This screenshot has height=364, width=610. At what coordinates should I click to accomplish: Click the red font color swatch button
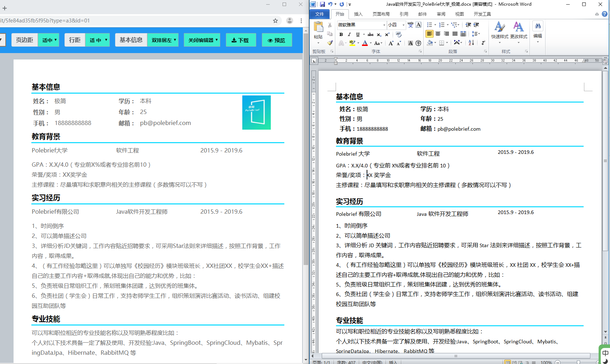(365, 43)
